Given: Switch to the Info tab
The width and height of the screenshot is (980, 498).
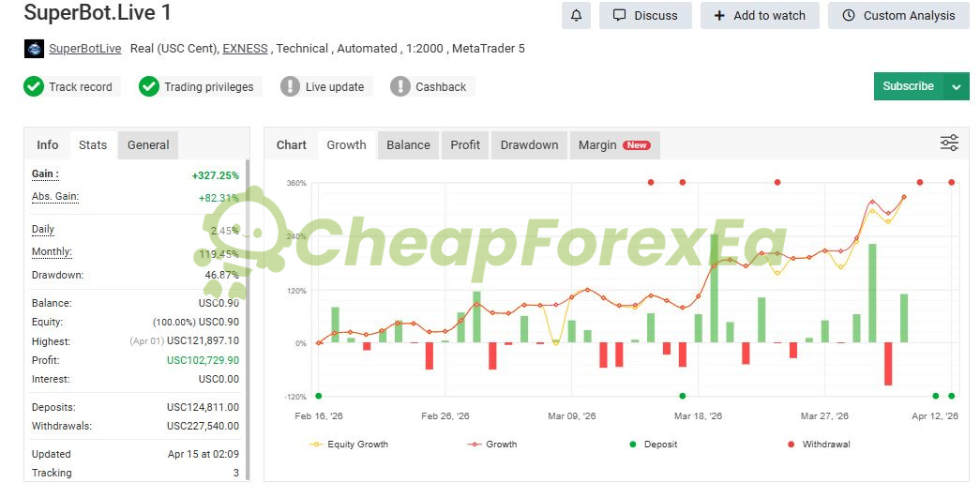Looking at the screenshot, I should [48, 145].
